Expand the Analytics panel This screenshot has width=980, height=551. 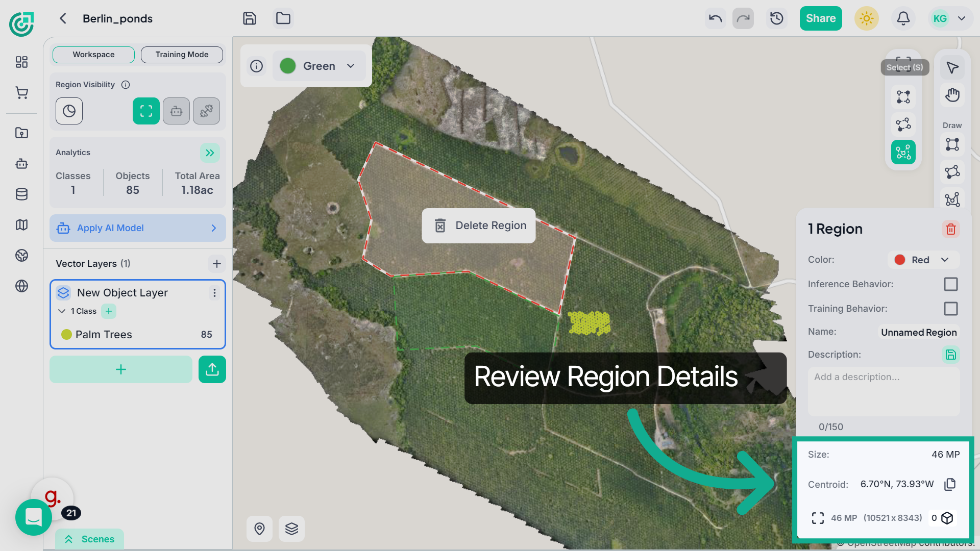coord(210,153)
